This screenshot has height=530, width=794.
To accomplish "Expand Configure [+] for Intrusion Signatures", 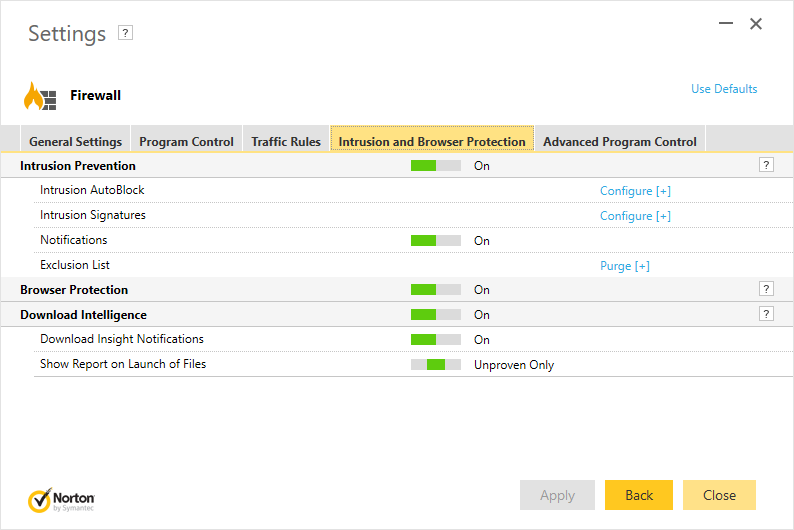I will [x=635, y=216].
